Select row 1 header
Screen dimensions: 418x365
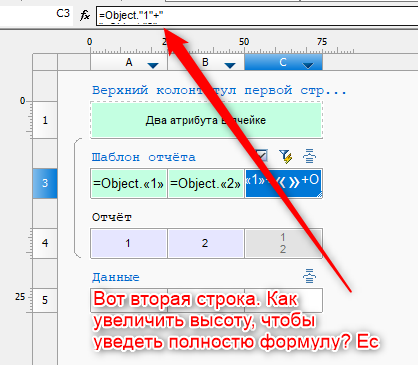45,120
